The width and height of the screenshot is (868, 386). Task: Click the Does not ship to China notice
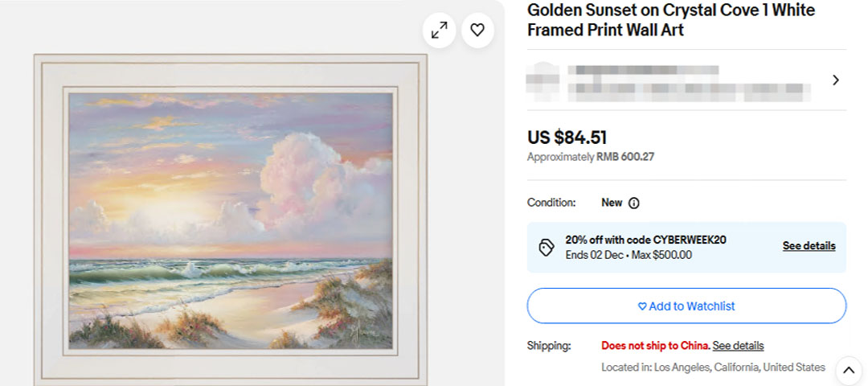(655, 346)
